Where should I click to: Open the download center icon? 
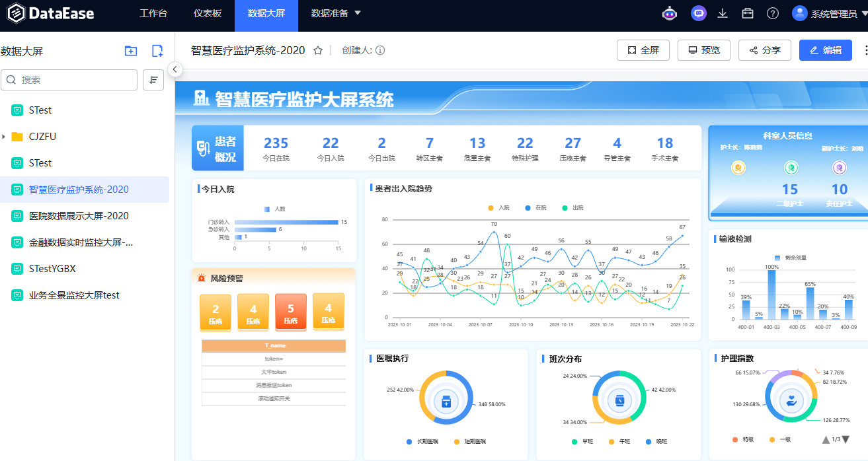coord(723,13)
